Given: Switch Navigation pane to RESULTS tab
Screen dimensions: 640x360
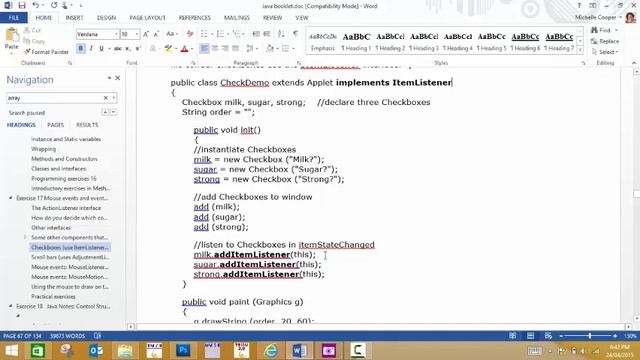Looking at the screenshot, I should (87, 125).
